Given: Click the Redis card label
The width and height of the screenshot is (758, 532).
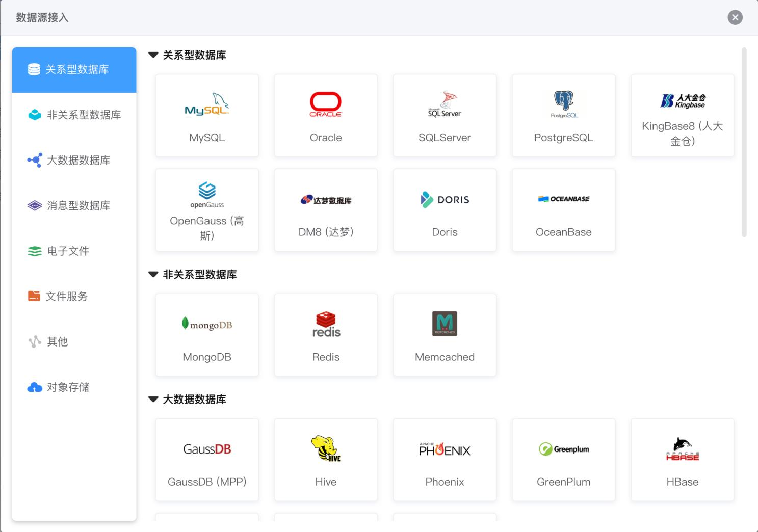Looking at the screenshot, I should point(326,357).
